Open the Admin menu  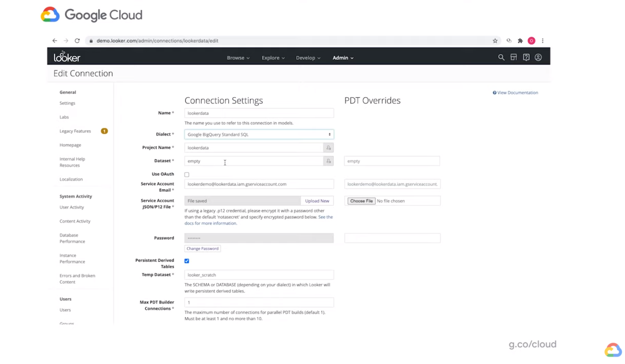pos(342,58)
